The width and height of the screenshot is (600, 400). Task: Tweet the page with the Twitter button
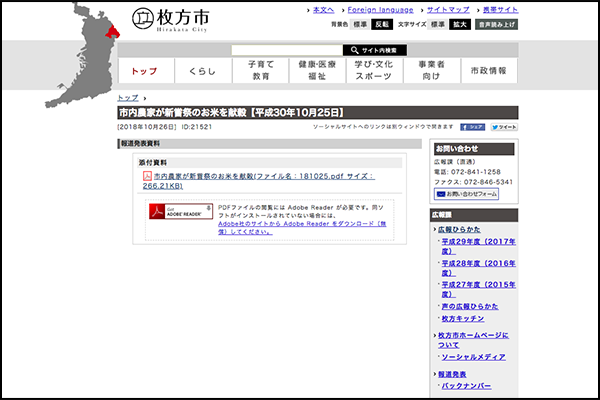(x=506, y=128)
